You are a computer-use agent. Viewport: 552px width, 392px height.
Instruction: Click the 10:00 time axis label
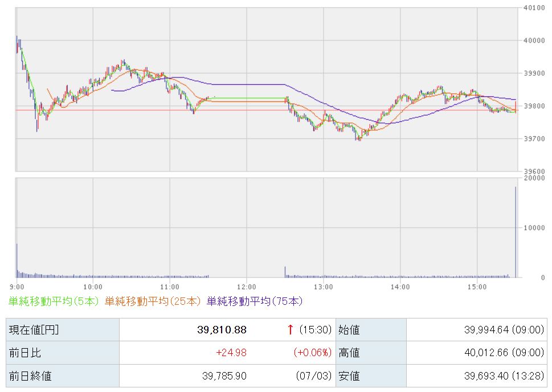[93, 287]
